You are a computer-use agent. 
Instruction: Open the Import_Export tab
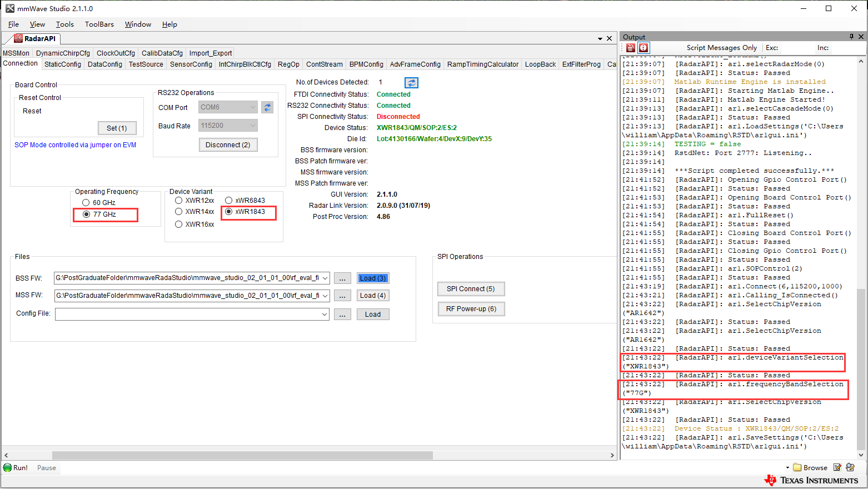coord(211,53)
